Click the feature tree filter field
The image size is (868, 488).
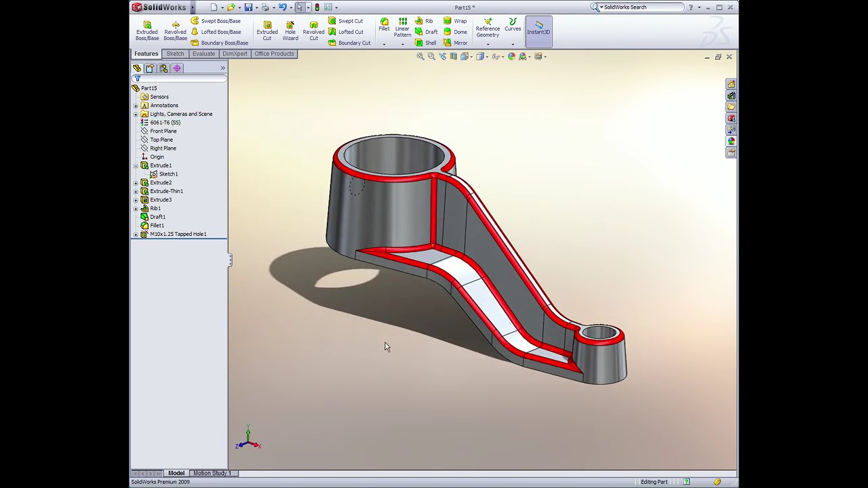point(180,79)
